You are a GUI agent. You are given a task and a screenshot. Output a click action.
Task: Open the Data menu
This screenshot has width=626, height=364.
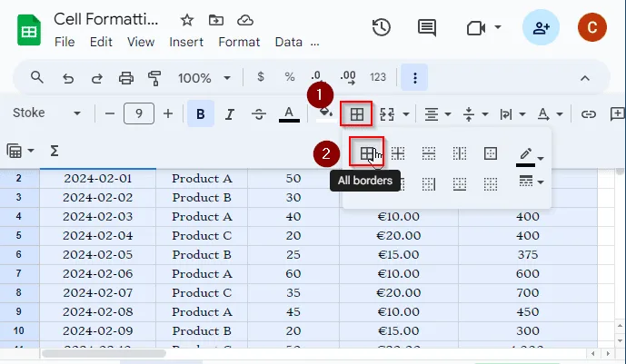tap(288, 42)
